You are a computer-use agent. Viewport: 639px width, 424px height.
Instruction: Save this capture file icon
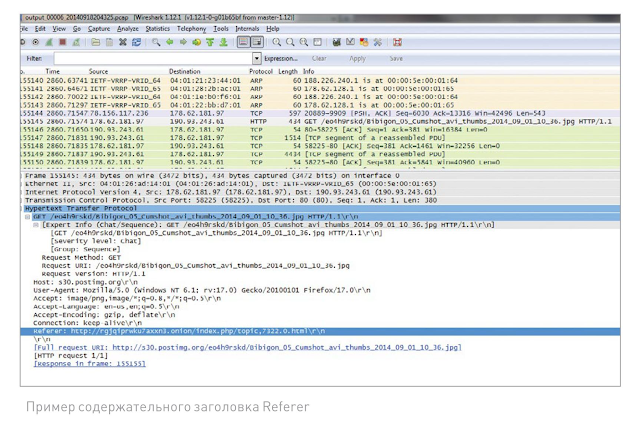(x=109, y=42)
